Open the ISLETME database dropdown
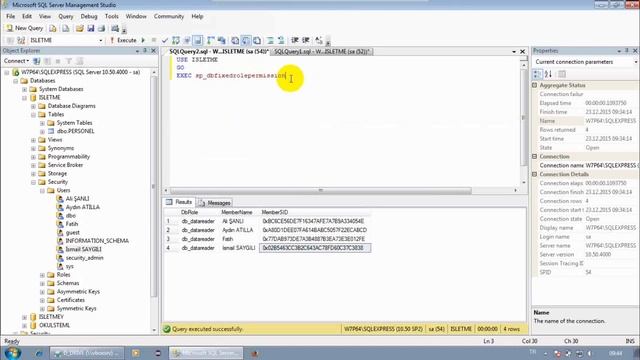 [100, 40]
